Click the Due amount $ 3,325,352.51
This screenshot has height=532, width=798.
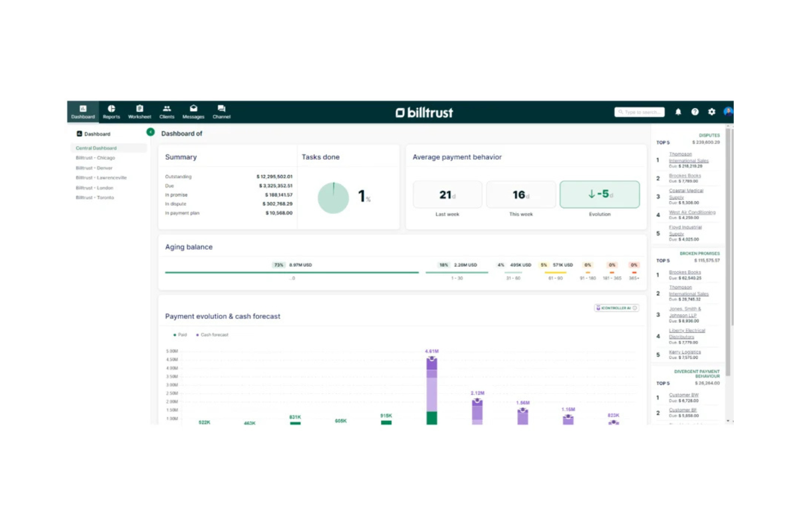coord(276,186)
